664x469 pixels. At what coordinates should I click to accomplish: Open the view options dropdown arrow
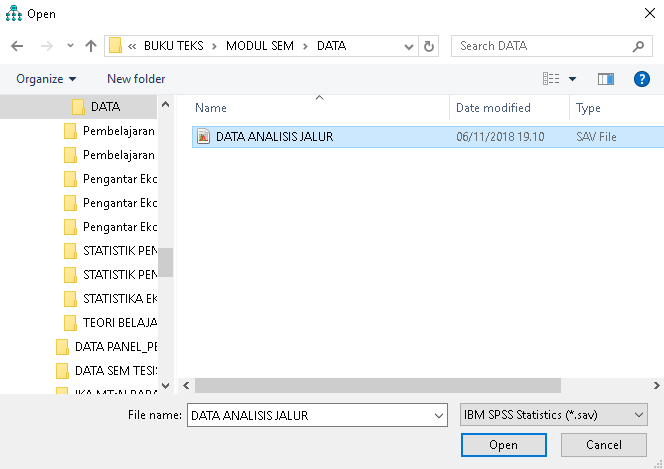coord(573,79)
